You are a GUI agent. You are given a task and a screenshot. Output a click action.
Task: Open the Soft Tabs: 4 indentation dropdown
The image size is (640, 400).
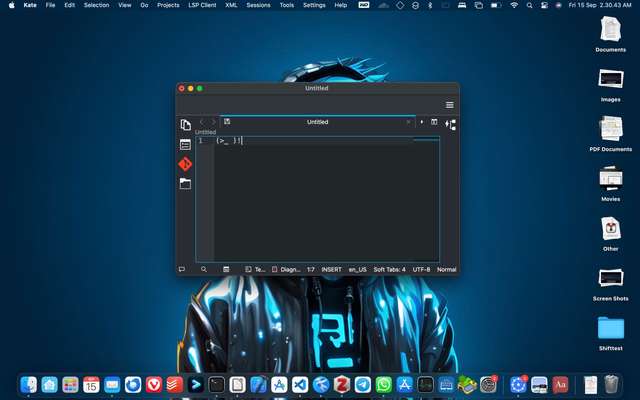pos(389,269)
